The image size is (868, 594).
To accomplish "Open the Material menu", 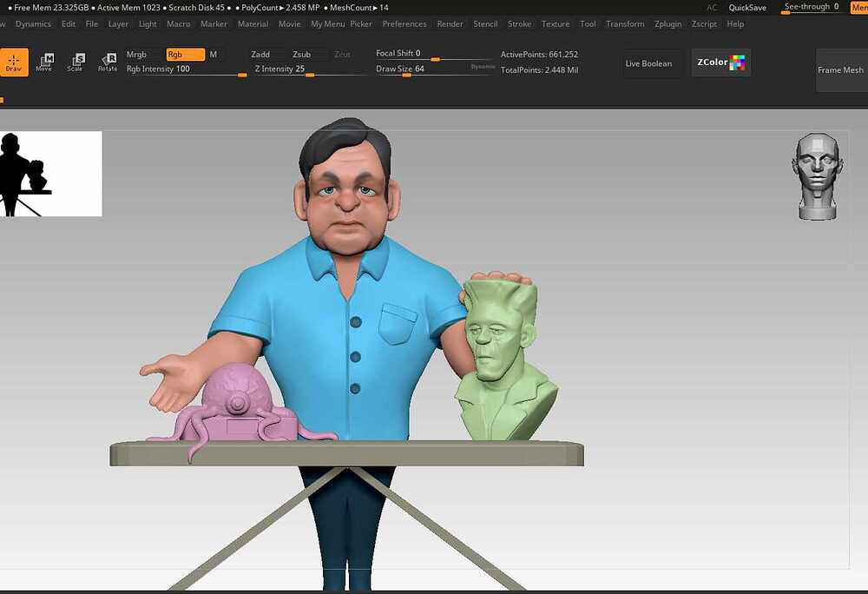I will (x=253, y=23).
